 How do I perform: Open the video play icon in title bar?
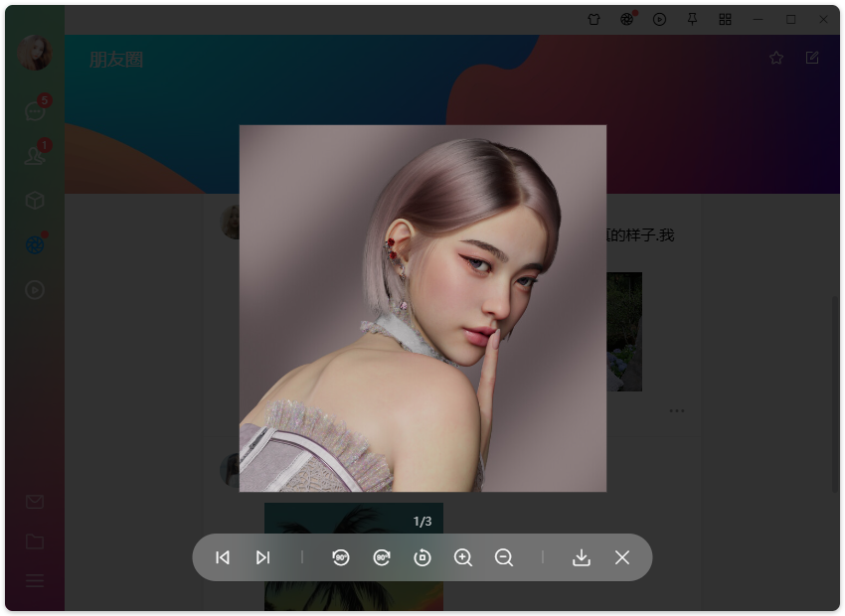pyautogui.click(x=660, y=20)
